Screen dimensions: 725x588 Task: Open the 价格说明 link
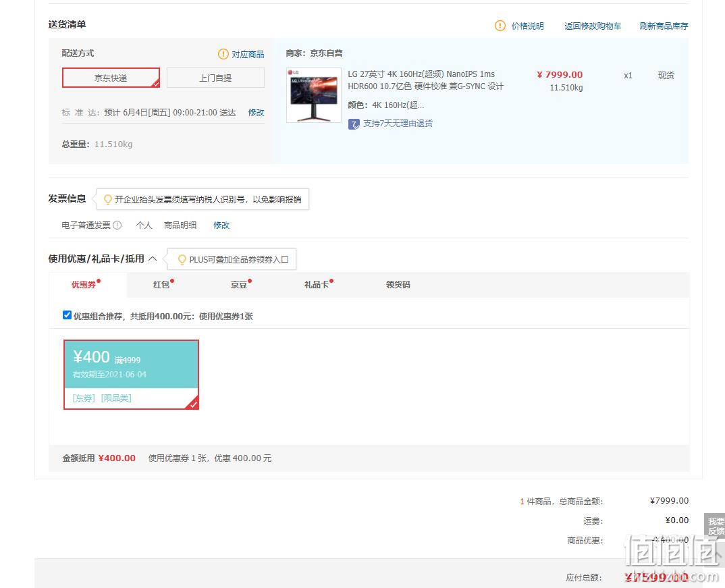point(528,26)
